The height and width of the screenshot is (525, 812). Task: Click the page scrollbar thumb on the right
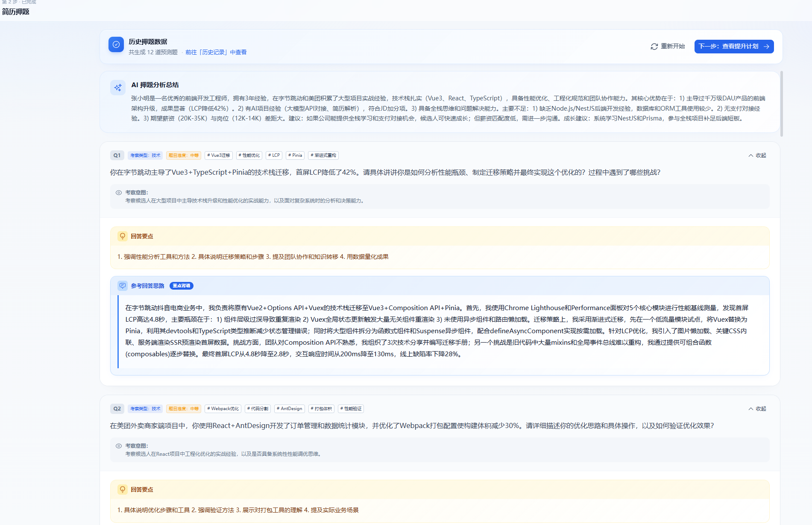tap(782, 104)
